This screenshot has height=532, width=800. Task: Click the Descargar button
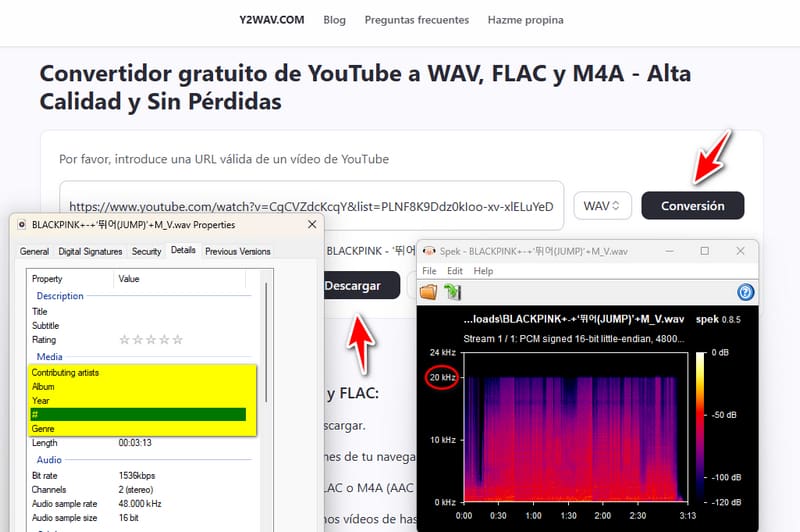pos(361,286)
